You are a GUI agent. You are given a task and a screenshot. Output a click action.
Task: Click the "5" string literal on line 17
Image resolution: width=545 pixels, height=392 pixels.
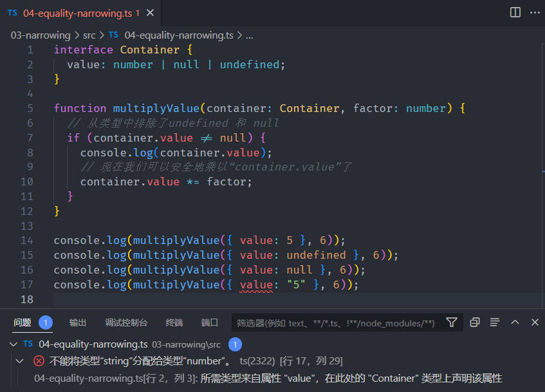coord(296,285)
